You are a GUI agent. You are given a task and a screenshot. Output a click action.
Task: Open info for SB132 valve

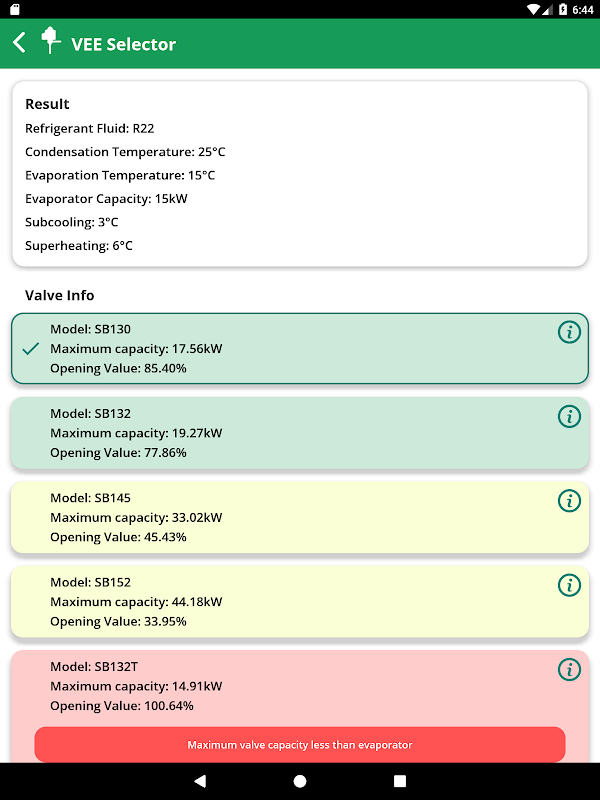569,416
